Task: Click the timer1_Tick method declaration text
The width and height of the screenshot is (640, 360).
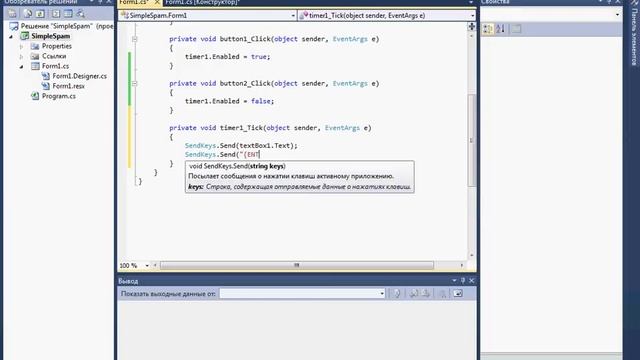Action: click(270, 128)
